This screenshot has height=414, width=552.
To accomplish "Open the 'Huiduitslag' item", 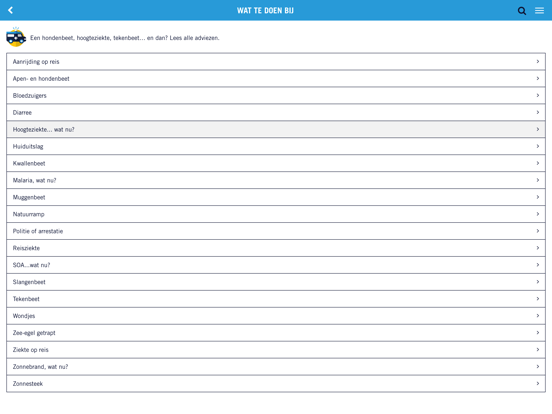I will tap(276, 146).
